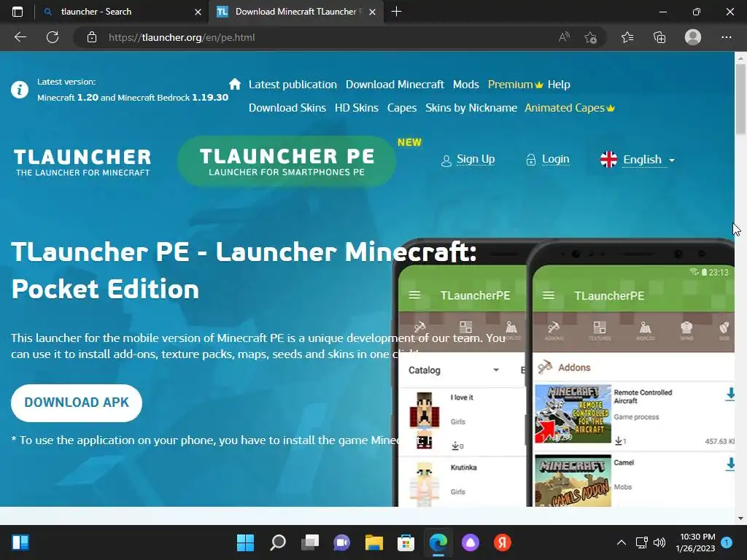Launch Chat app from the taskbar
747x560 pixels.
pos(341,542)
